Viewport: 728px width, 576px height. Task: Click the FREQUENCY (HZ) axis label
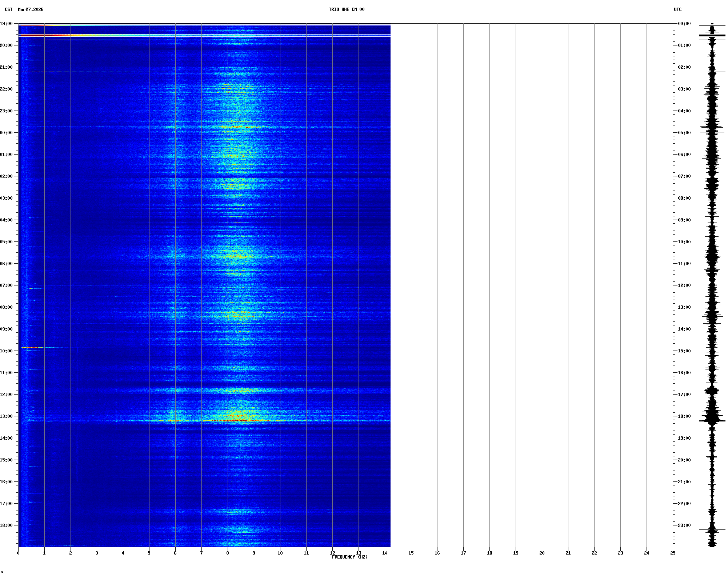click(349, 557)
